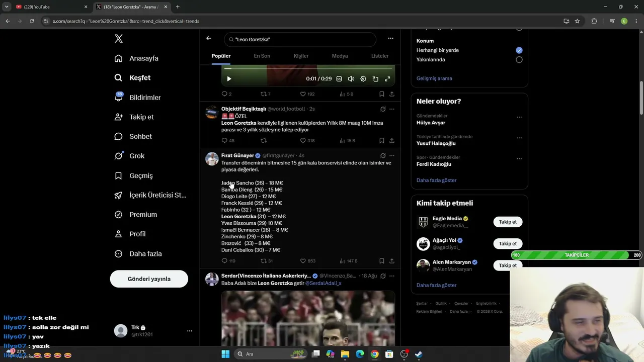Select the Herhangi bir yerde location option
This screenshot has width=644, height=362.
(519, 50)
